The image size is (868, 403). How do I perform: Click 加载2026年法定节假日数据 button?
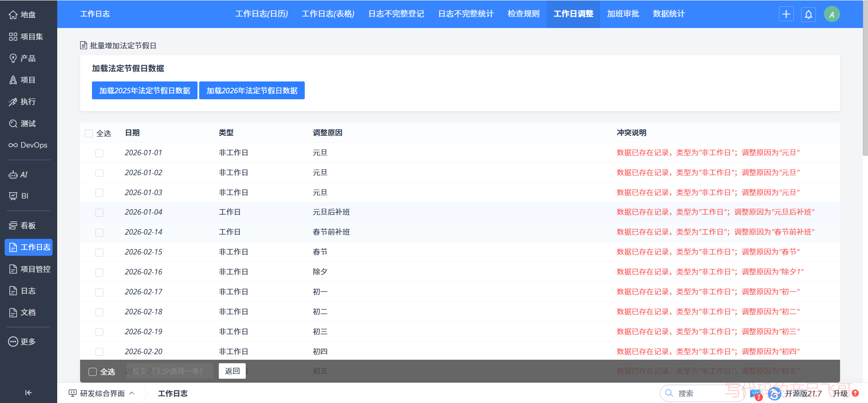tap(252, 90)
